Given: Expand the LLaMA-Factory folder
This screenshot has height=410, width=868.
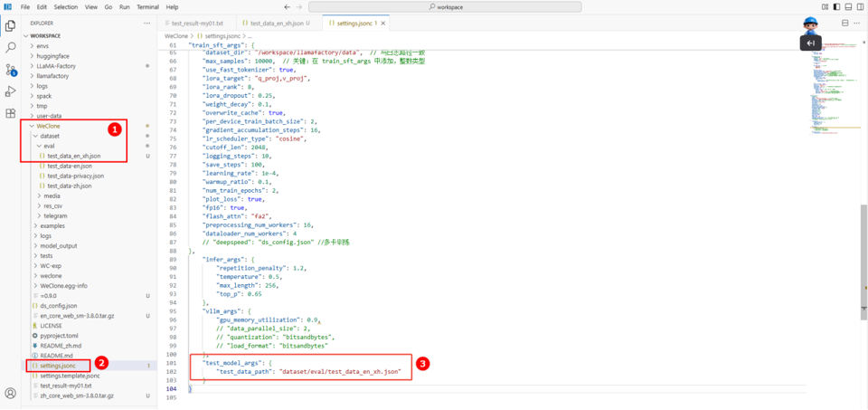Looking at the screenshot, I should [x=57, y=66].
